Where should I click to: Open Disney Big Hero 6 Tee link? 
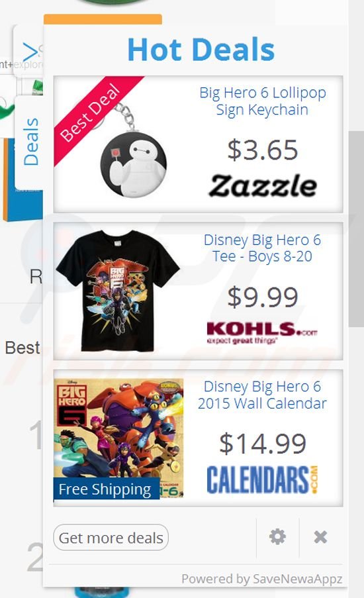263,248
